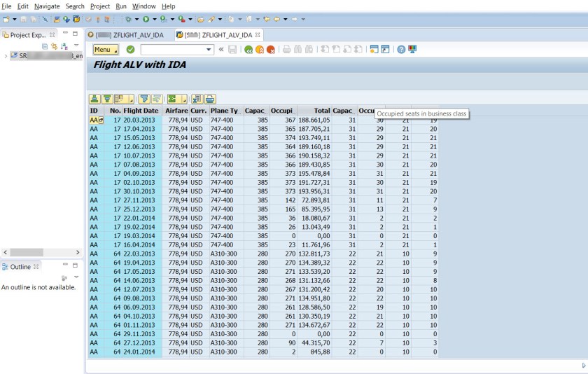Click the first AA cell in ID column
The image size is (588, 374).
(x=94, y=120)
